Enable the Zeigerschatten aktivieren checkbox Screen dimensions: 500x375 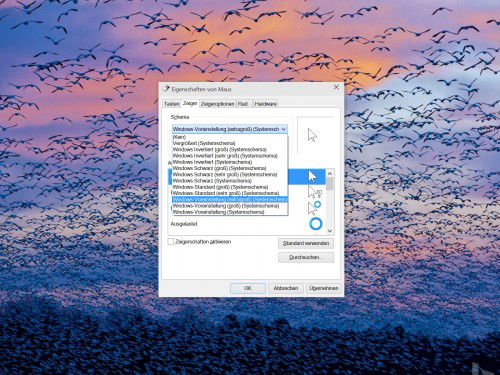coord(171,241)
